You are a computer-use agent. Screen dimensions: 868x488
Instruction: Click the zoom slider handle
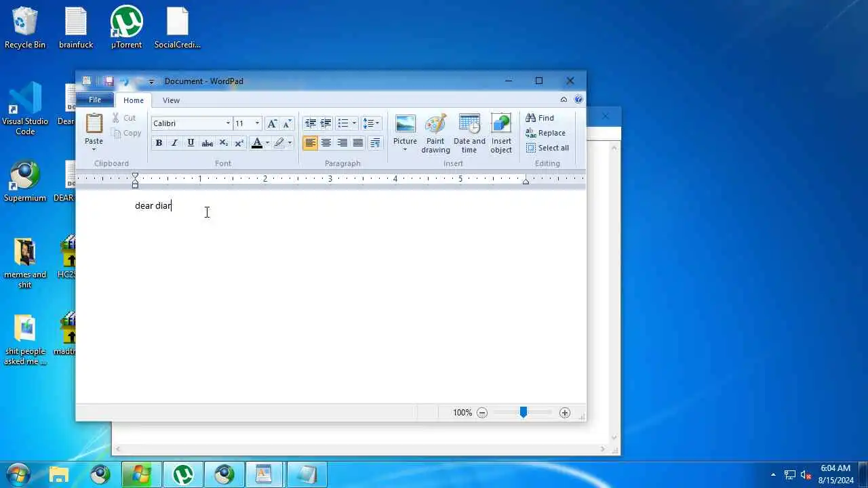click(524, 412)
